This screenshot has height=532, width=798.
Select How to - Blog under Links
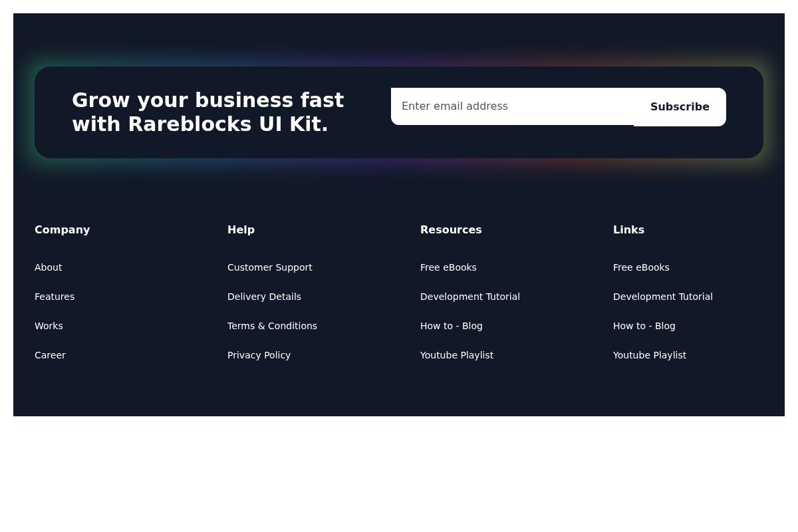coord(644,326)
